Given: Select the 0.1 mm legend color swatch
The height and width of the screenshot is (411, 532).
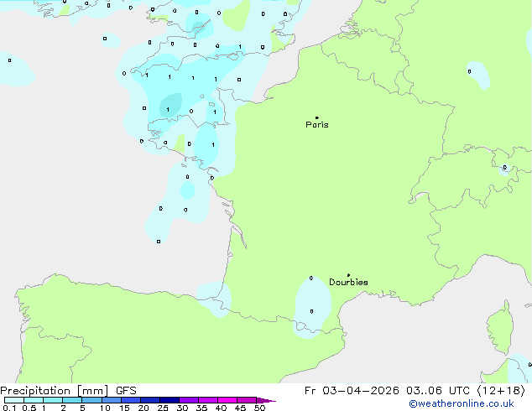Looking at the screenshot, I should coord(14,400).
